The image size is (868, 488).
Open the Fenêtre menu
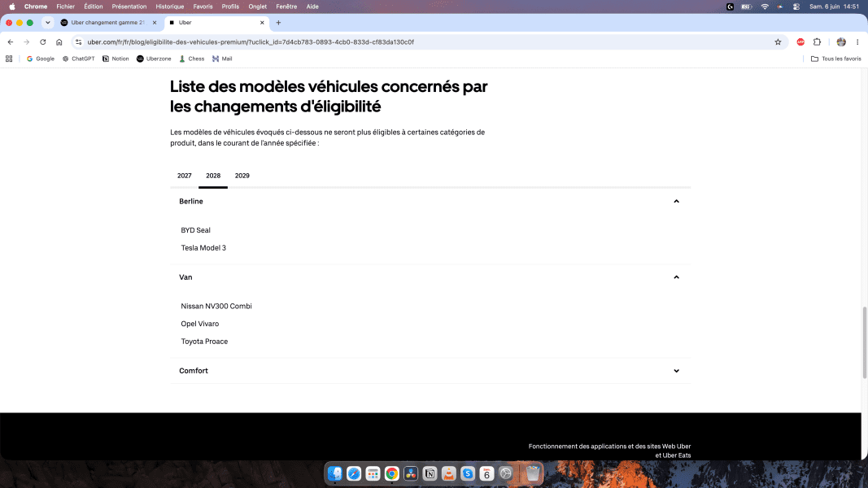[286, 7]
